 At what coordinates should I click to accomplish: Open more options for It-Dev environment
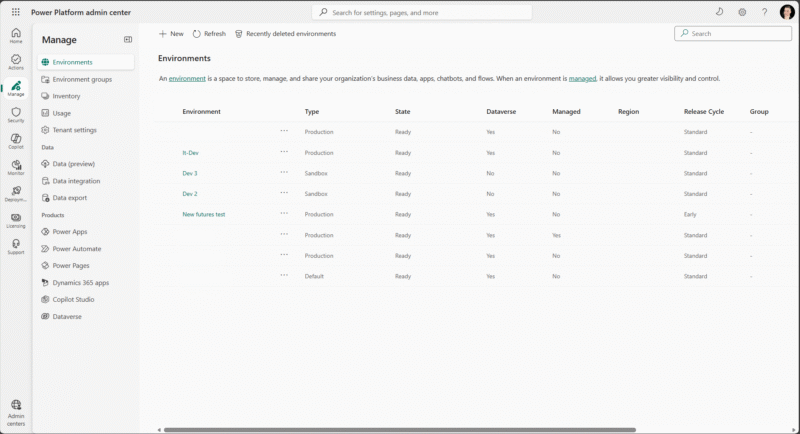[284, 152]
